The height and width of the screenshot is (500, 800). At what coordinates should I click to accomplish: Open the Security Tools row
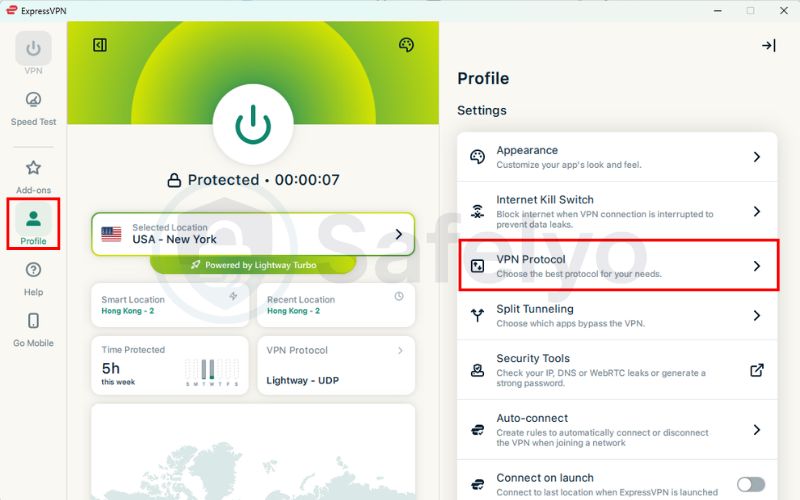coord(617,370)
